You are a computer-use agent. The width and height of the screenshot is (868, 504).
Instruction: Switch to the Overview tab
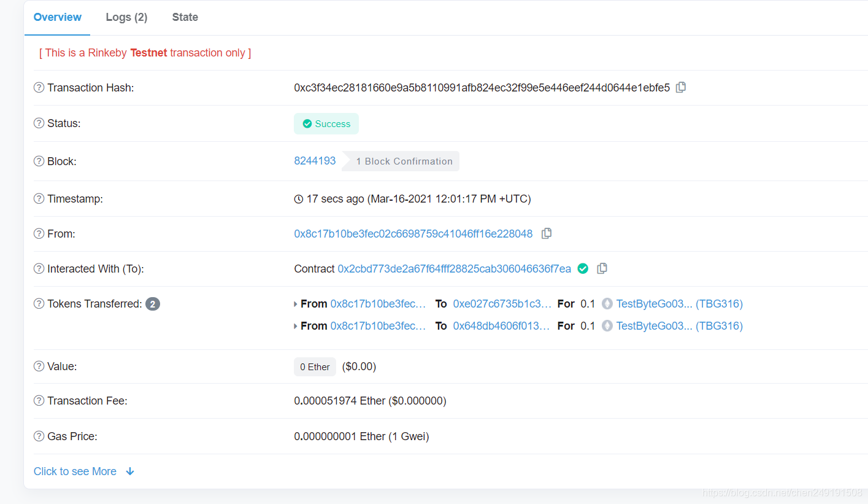tap(58, 17)
